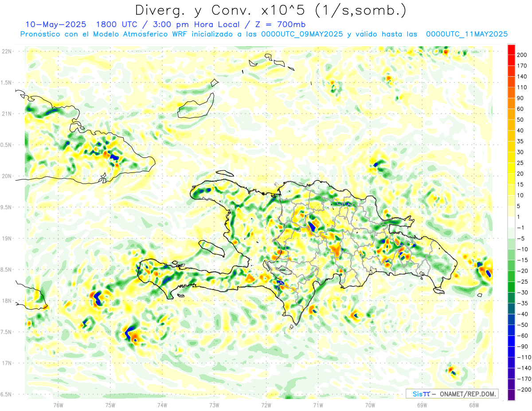
Task: Click the -60 value on the color scale
Action: pyautogui.click(x=522, y=336)
